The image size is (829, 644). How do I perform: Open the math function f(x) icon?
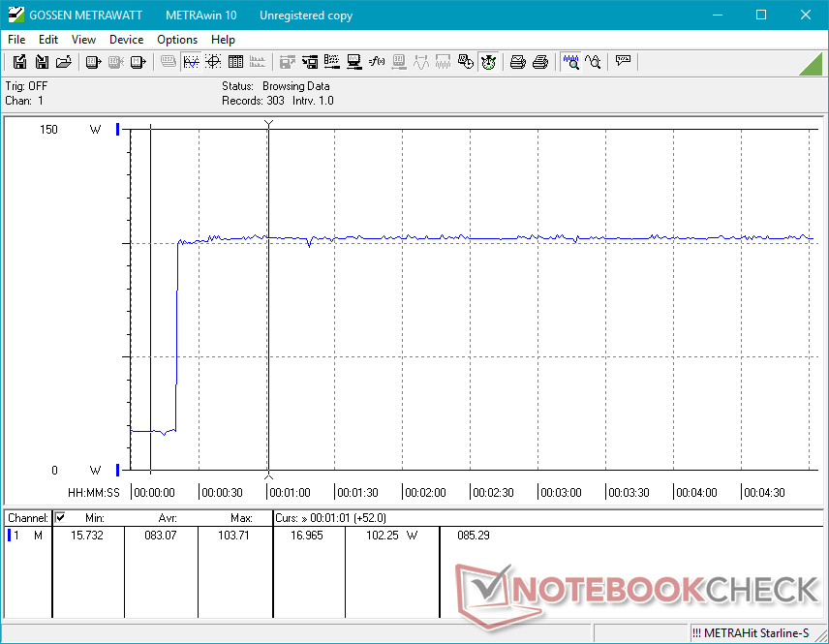pos(377,62)
